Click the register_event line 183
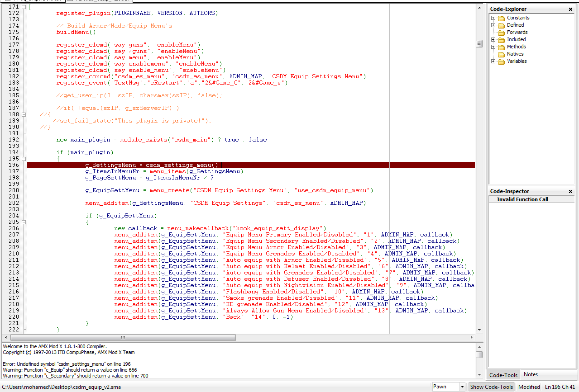Viewport: 579px width, 392px height. click(172, 83)
